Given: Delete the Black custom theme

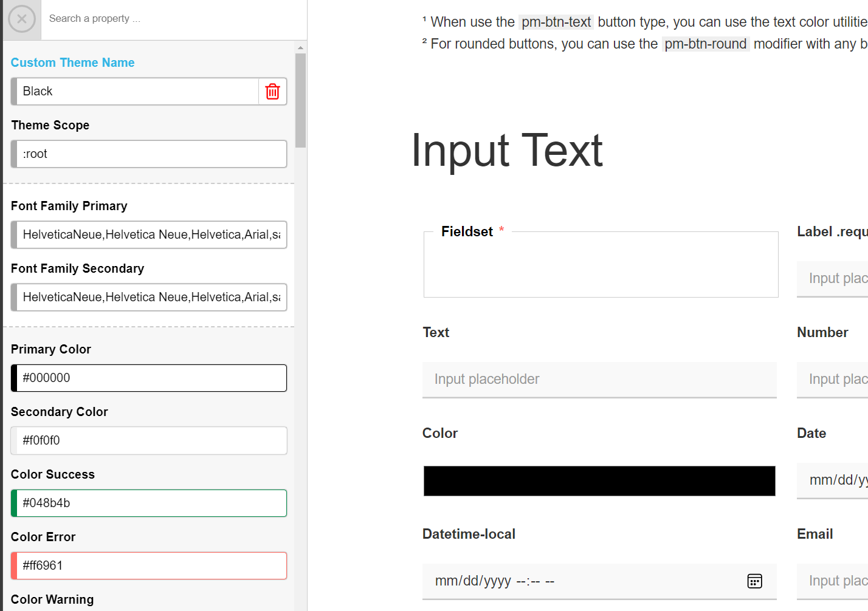Looking at the screenshot, I should click(272, 92).
